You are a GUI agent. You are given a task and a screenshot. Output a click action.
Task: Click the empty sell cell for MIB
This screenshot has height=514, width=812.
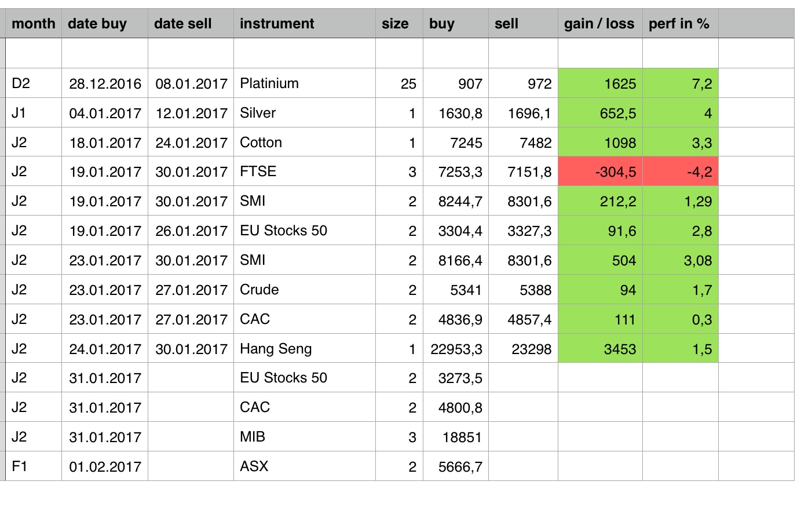[x=523, y=437]
